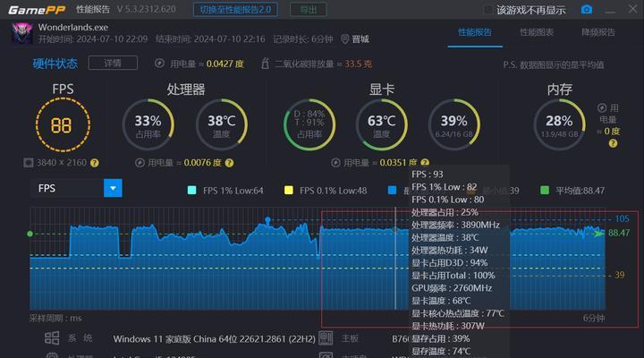Click the 详情 details button
Viewport: 644px width, 358px height.
(113, 63)
